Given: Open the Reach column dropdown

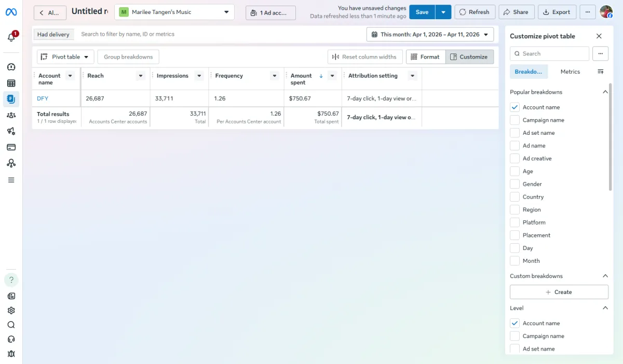Looking at the screenshot, I should click(x=141, y=76).
